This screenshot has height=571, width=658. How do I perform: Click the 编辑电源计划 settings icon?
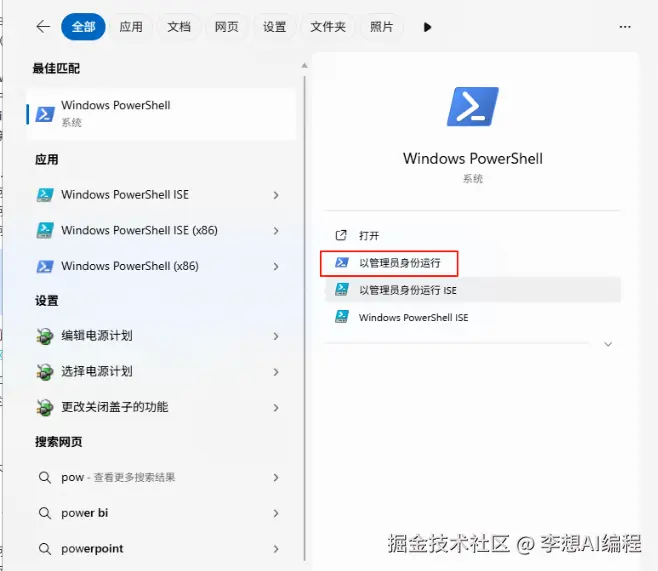[45, 336]
